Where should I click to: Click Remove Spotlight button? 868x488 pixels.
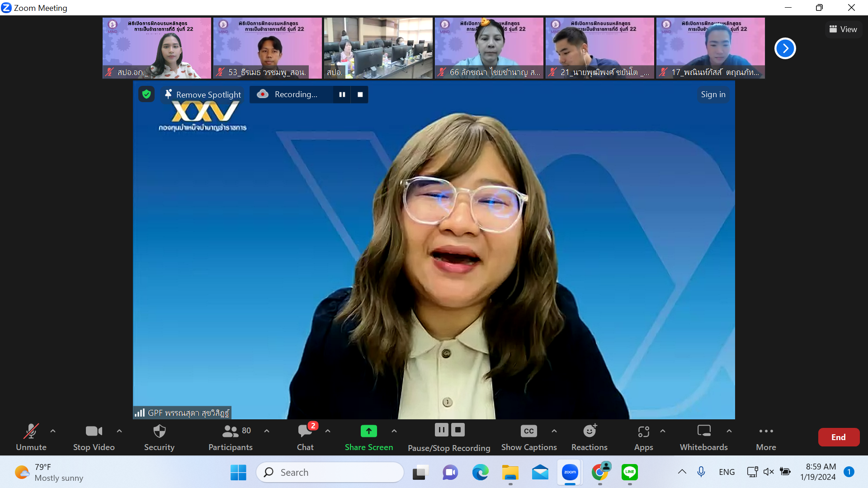(203, 94)
